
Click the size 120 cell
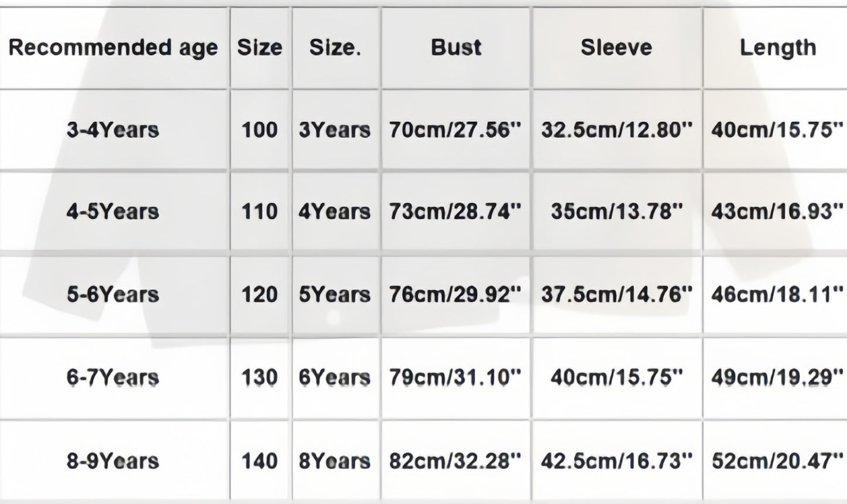[x=260, y=294]
